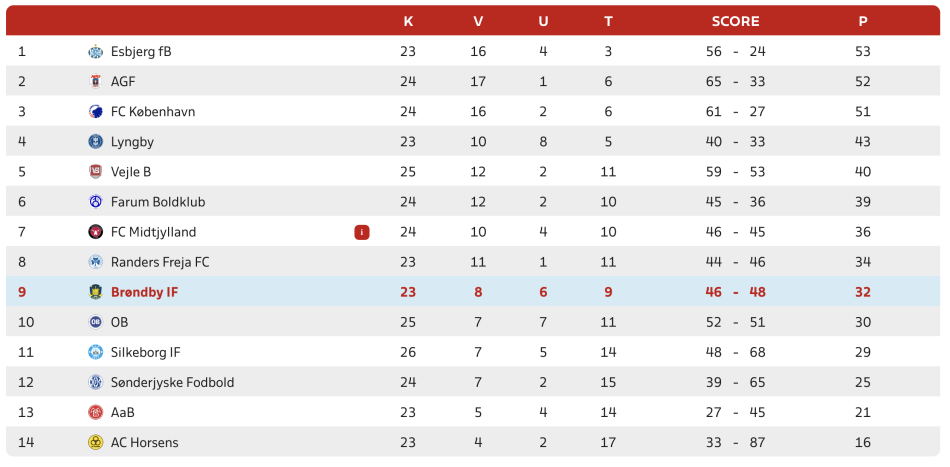Viewport: 950px width, 467px height.
Task: Open the Silkeborg IF team name
Action: [145, 353]
